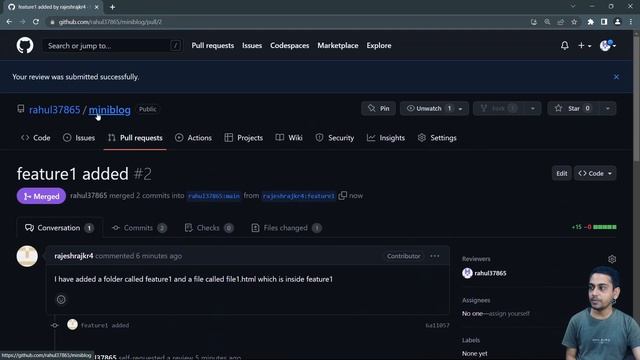Go back in the browser
The height and width of the screenshot is (360, 640).
point(9,22)
